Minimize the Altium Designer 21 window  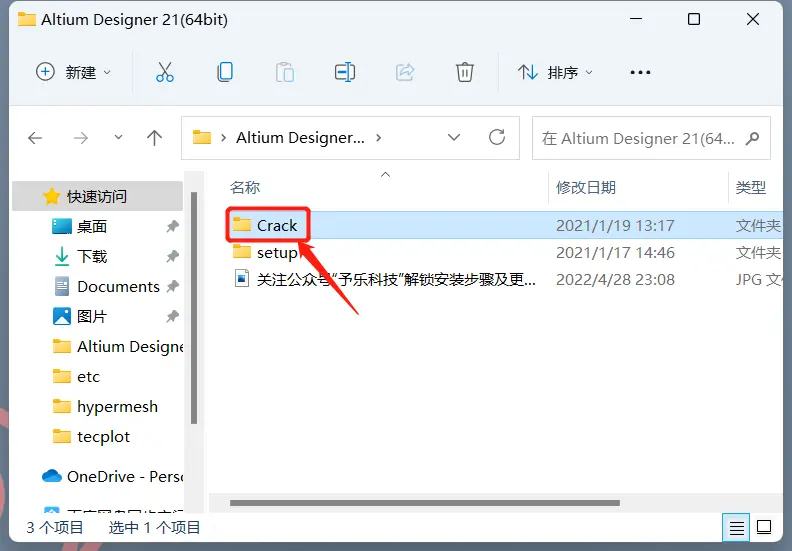[x=636, y=19]
